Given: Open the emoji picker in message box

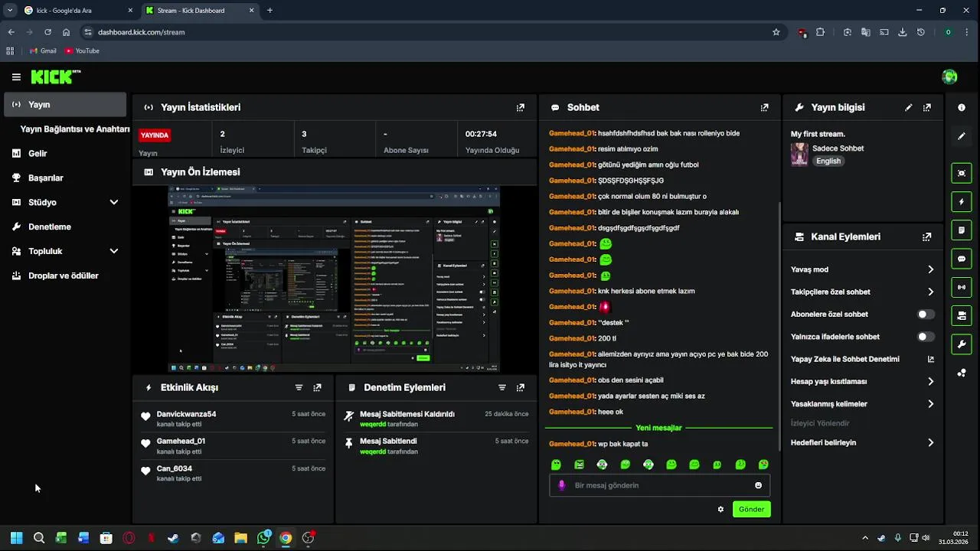Looking at the screenshot, I should click(759, 485).
